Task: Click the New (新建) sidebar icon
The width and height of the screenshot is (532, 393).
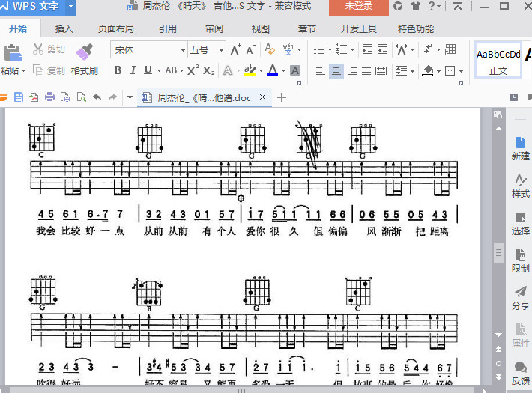Action: 521,149
